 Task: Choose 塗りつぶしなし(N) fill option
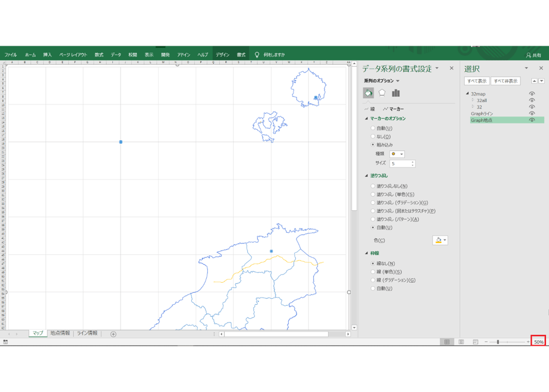click(x=373, y=186)
